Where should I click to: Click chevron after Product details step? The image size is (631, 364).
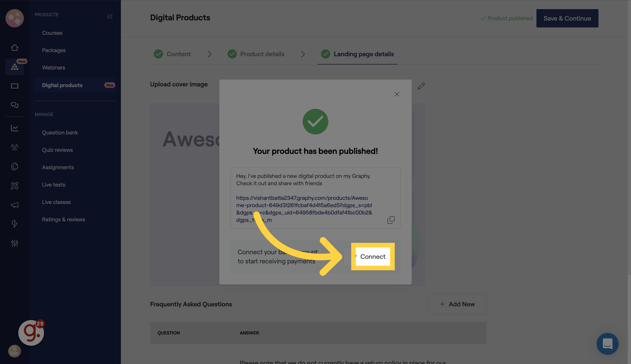[x=303, y=54]
